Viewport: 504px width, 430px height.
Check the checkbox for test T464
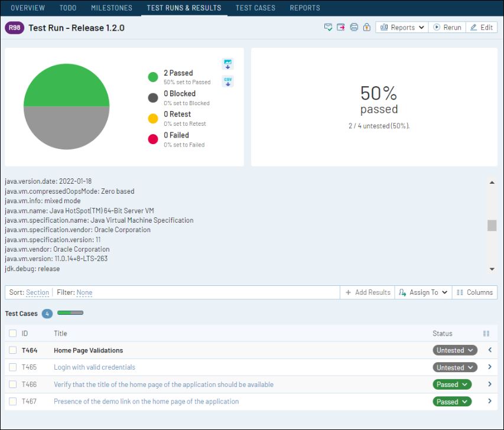(x=13, y=350)
